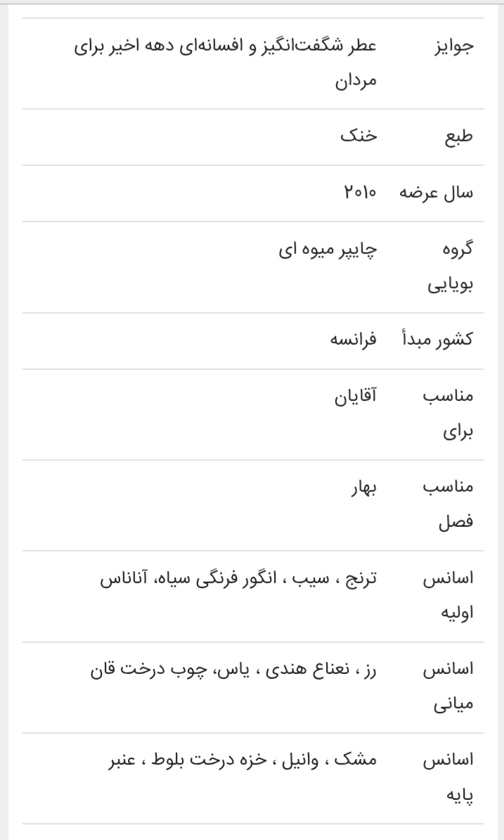Click the جوایز row label
The height and width of the screenshot is (840, 504).
point(453,46)
